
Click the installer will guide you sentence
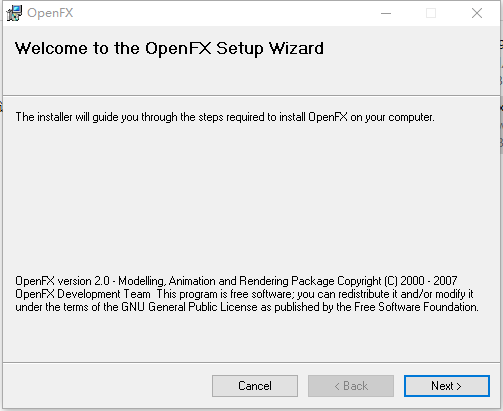point(225,117)
